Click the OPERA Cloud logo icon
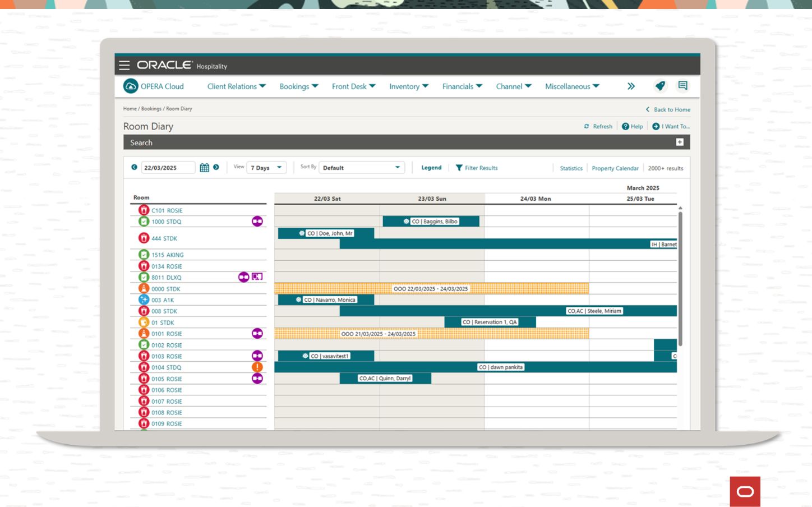Viewport: 812px width, 507px height. [x=131, y=86]
